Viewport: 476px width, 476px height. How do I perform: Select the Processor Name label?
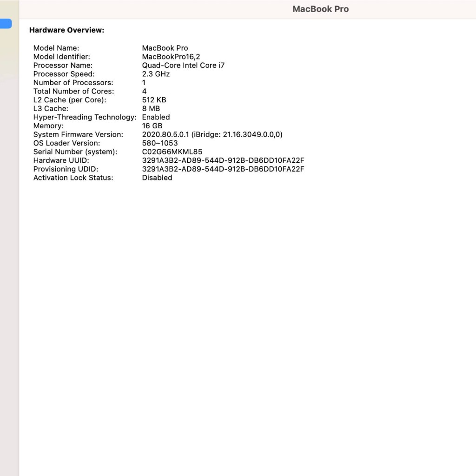coord(63,65)
